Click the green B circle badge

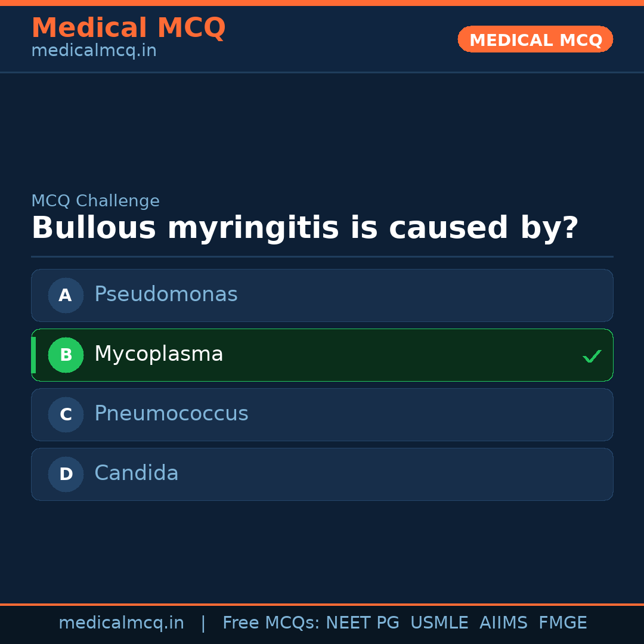tap(66, 355)
